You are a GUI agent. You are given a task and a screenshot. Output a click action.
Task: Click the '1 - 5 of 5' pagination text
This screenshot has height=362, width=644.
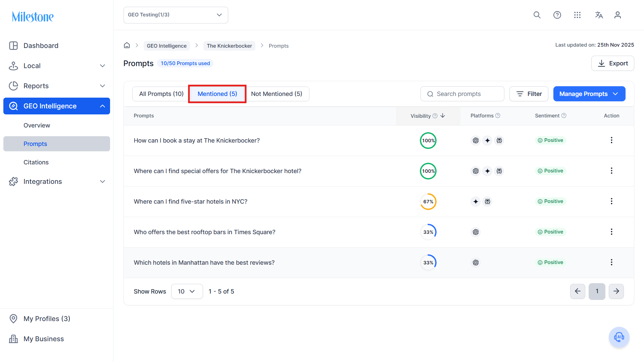(221, 292)
